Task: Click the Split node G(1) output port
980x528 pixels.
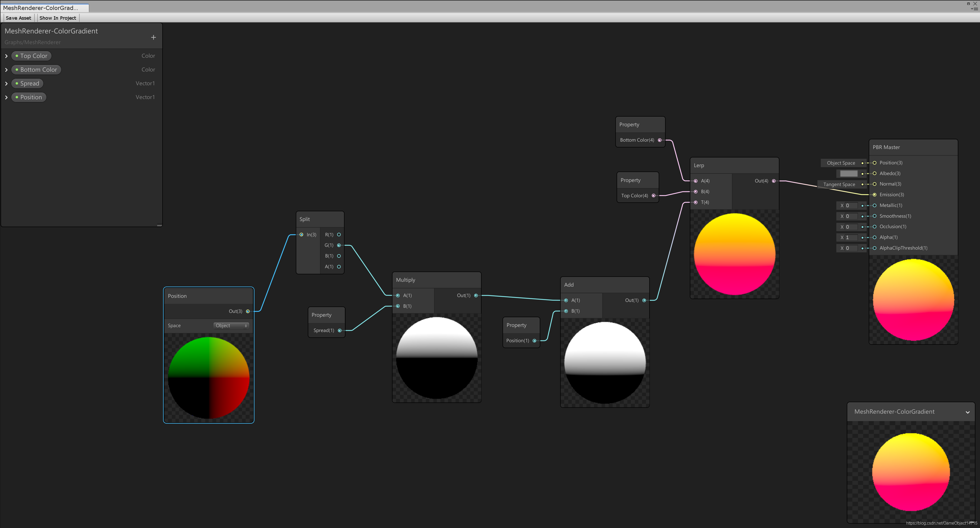Action: (339, 245)
